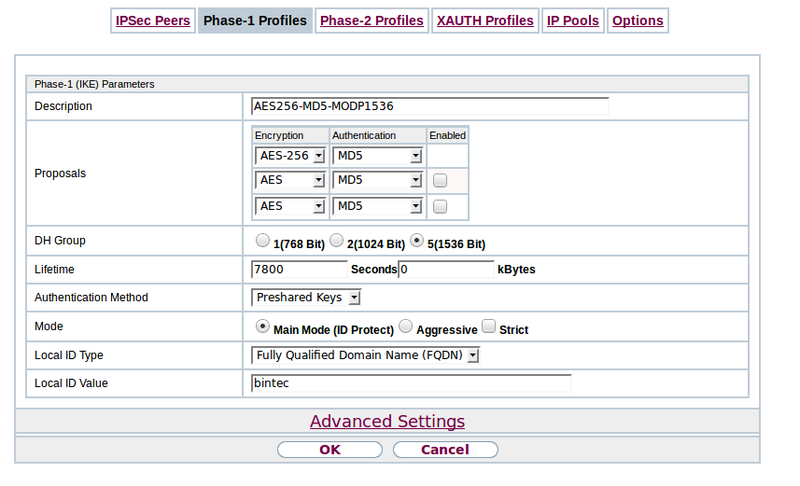Select DH Group 1 (768 Bit)
This screenshot has width=800, height=486.
263,241
